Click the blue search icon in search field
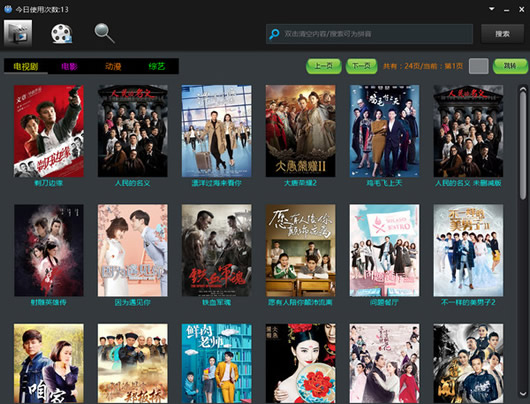530x404 pixels. (274, 34)
